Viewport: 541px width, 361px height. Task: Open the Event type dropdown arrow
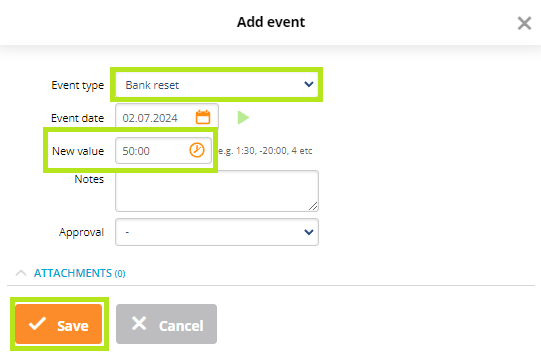[x=308, y=84]
